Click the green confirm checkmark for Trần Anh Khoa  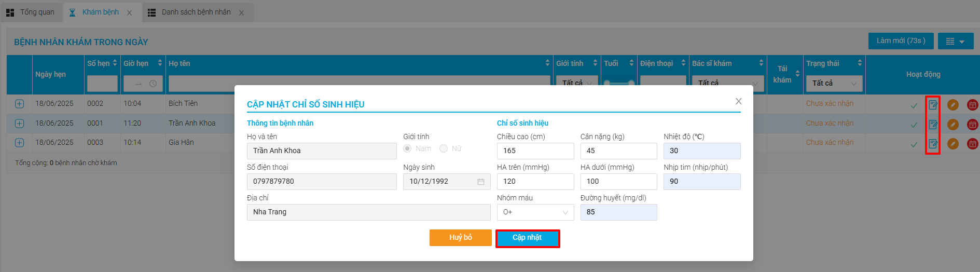point(914,125)
